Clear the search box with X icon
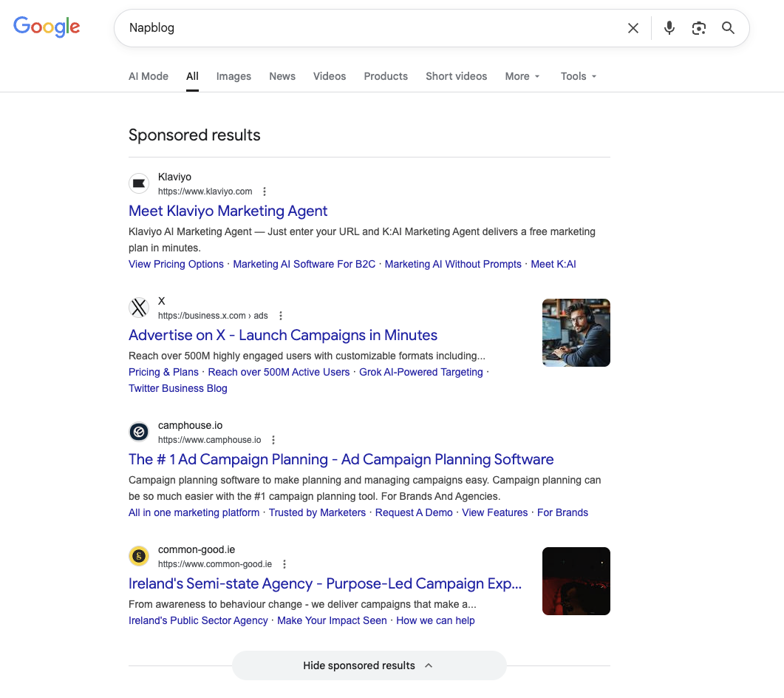Image resolution: width=784 pixels, height=698 pixels. coord(633,28)
